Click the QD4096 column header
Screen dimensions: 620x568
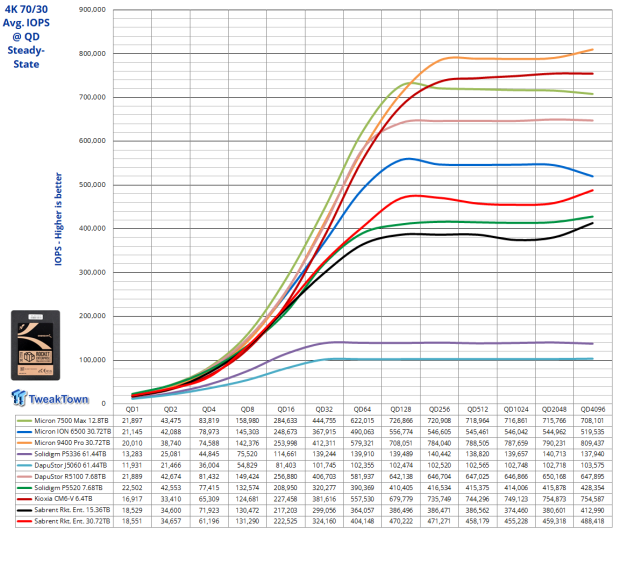[593, 410]
